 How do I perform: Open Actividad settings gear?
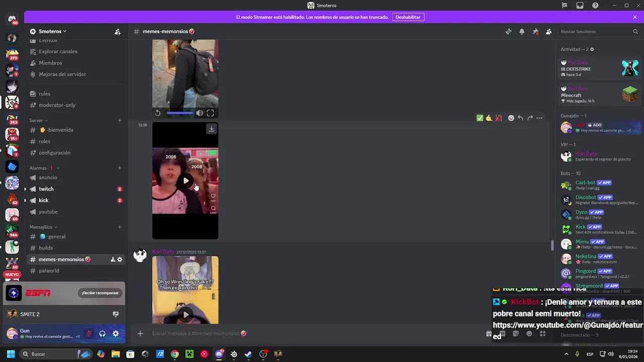point(592,49)
